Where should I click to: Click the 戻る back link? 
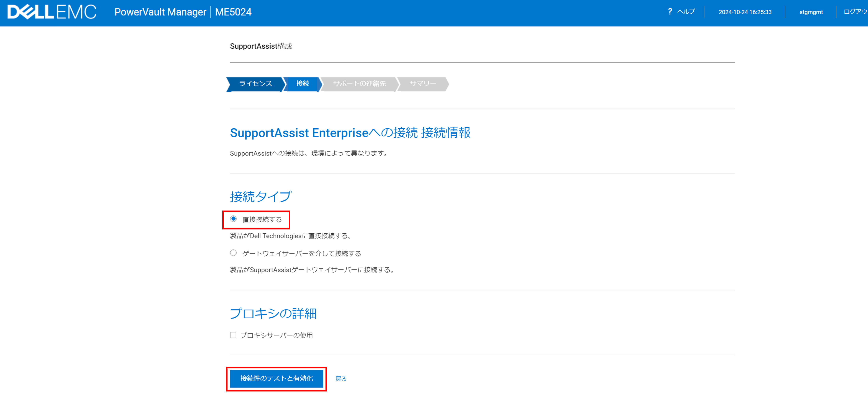coord(341,379)
